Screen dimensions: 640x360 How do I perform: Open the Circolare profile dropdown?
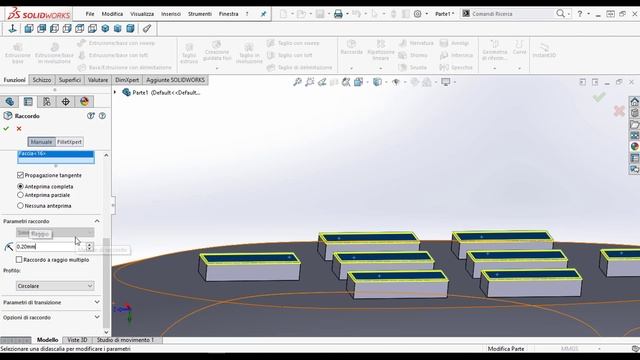point(55,286)
